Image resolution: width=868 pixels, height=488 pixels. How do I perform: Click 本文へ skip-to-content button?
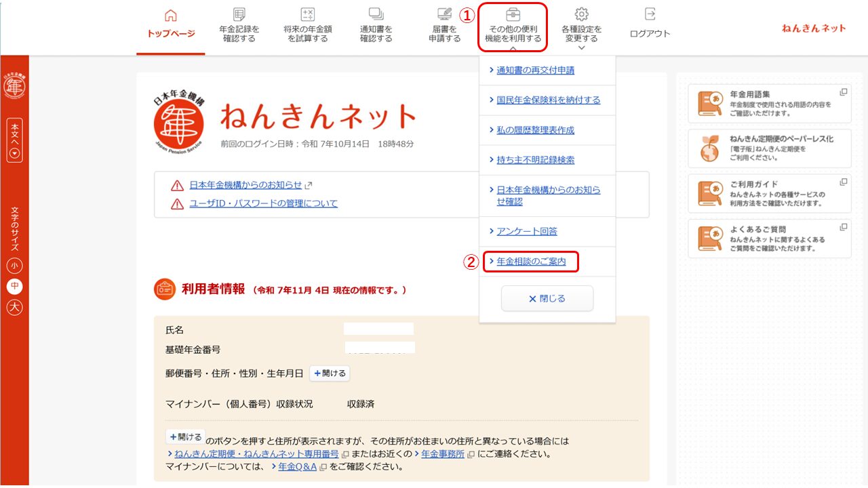click(14, 140)
